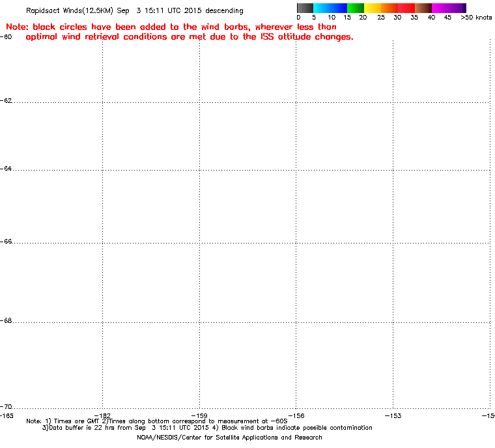Click the red 30-35 knots color segment
The width and height of the screenshot is (495, 448).
pyautogui.click(x=406, y=8)
